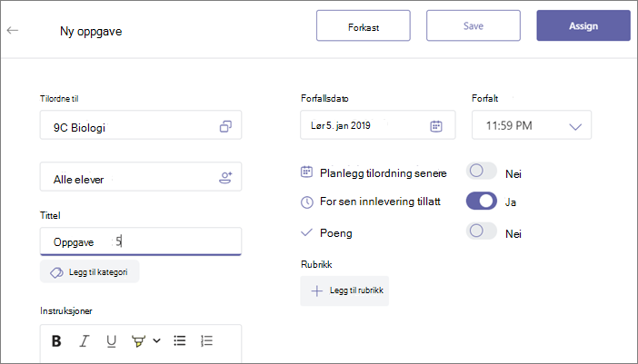Open highlight color dropdown arrow
Screen dimensions: 638x364
(156, 340)
